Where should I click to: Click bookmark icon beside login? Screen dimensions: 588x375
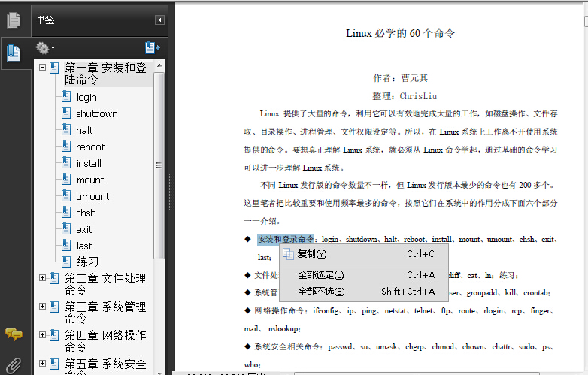click(x=66, y=97)
